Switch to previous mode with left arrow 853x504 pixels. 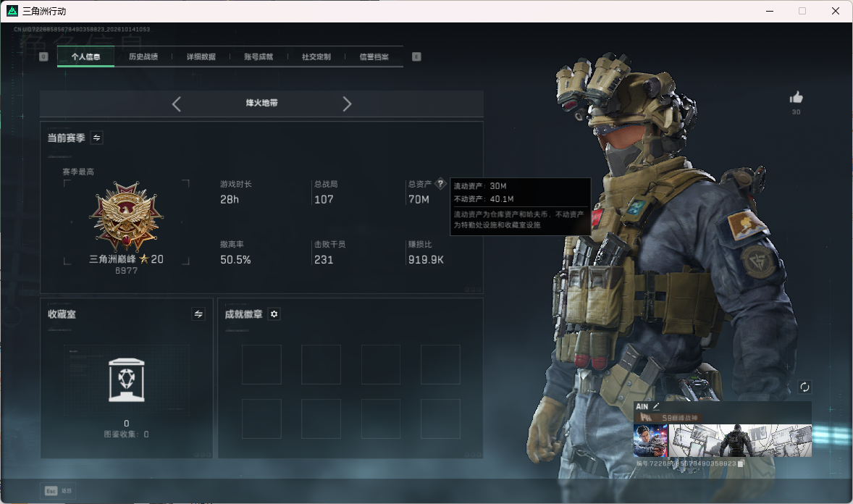point(176,104)
